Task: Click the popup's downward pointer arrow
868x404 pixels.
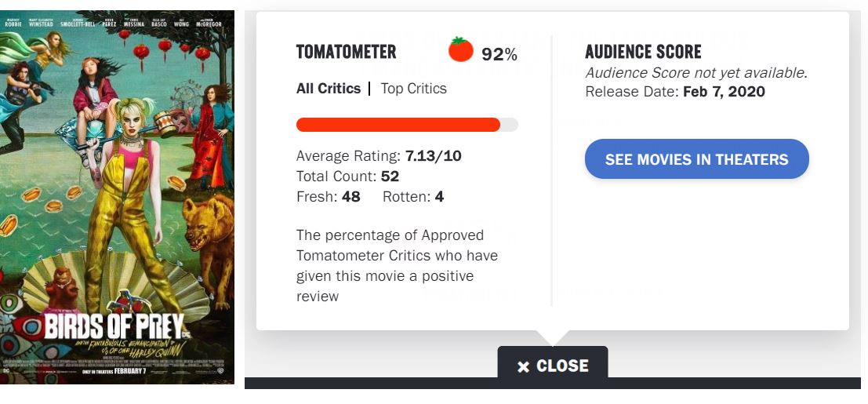Action: (552, 338)
